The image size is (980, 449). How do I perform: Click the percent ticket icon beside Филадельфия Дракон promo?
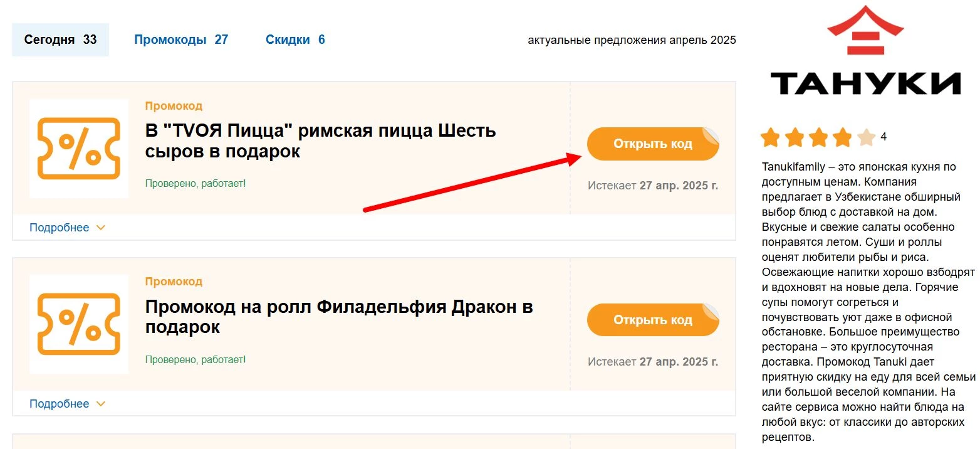78,324
